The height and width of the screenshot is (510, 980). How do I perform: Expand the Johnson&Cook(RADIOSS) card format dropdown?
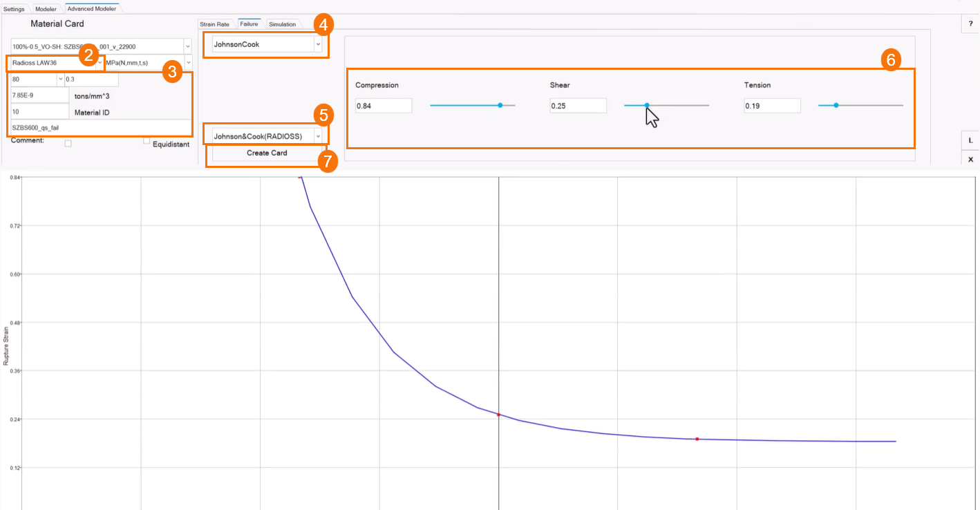coord(318,136)
